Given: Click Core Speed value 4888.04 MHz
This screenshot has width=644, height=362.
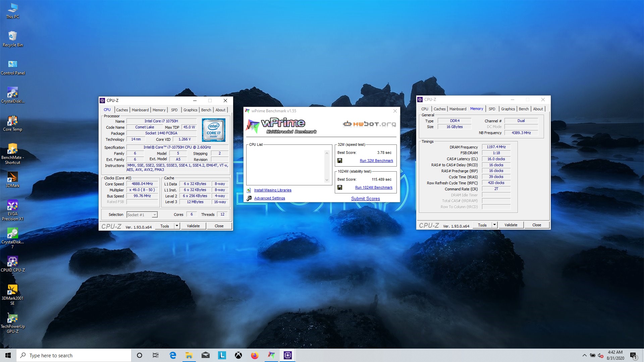Looking at the screenshot, I should [x=142, y=184].
